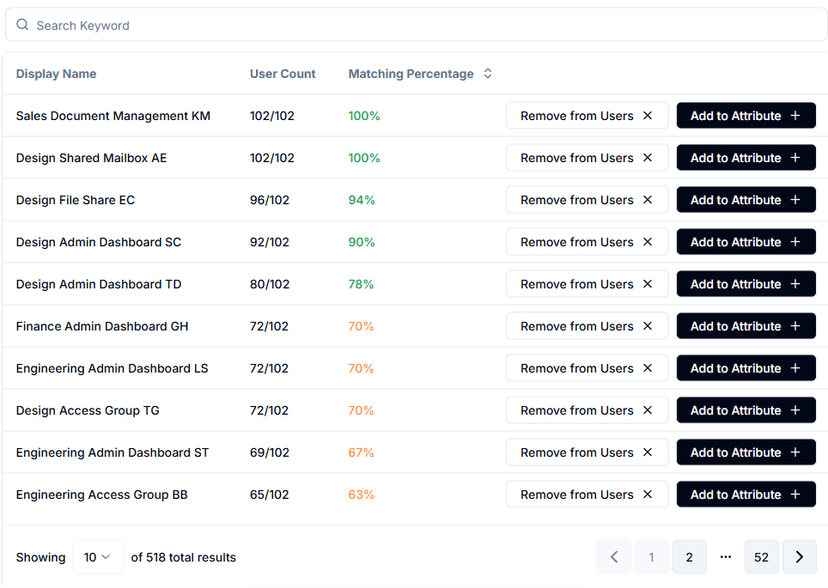This screenshot has height=588, width=828.
Task: Click the plus icon in Design Access Group TG row
Action: click(796, 410)
